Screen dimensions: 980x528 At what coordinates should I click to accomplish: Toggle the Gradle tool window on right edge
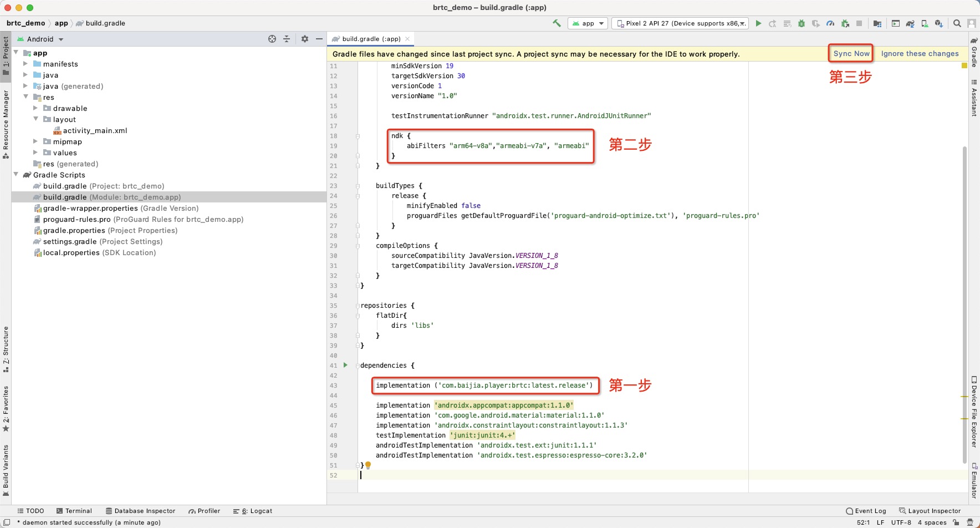974,52
